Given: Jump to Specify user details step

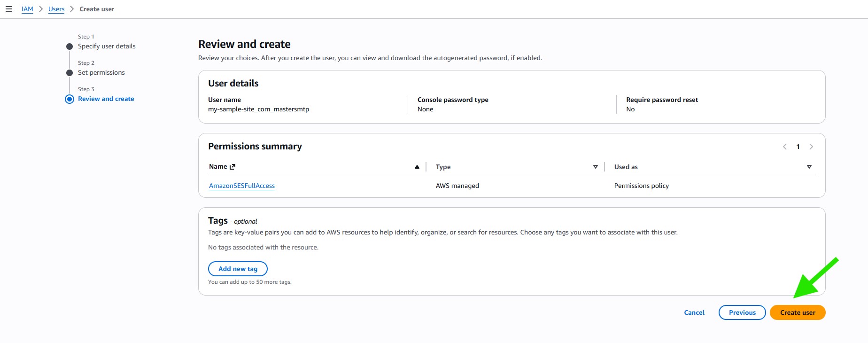Looking at the screenshot, I should (107, 46).
